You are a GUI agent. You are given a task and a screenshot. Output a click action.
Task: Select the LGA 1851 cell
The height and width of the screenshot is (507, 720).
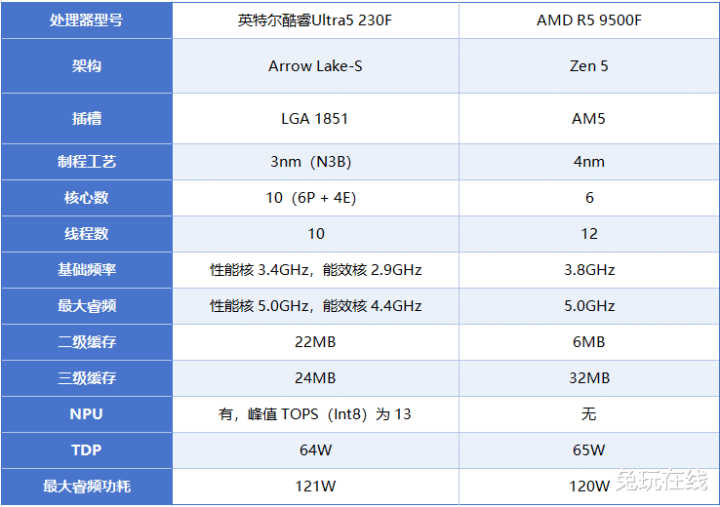pos(315,118)
